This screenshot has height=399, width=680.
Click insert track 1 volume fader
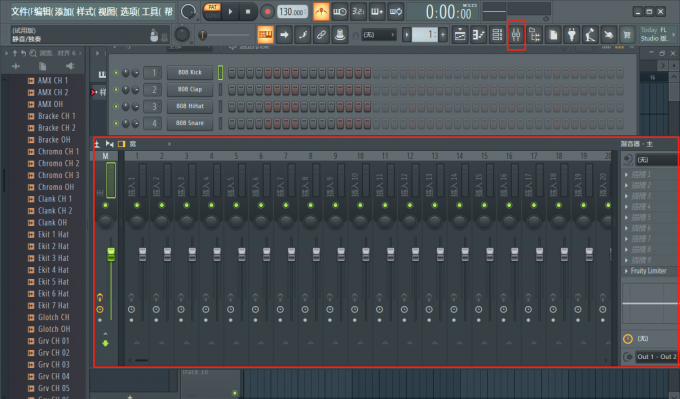(x=142, y=254)
